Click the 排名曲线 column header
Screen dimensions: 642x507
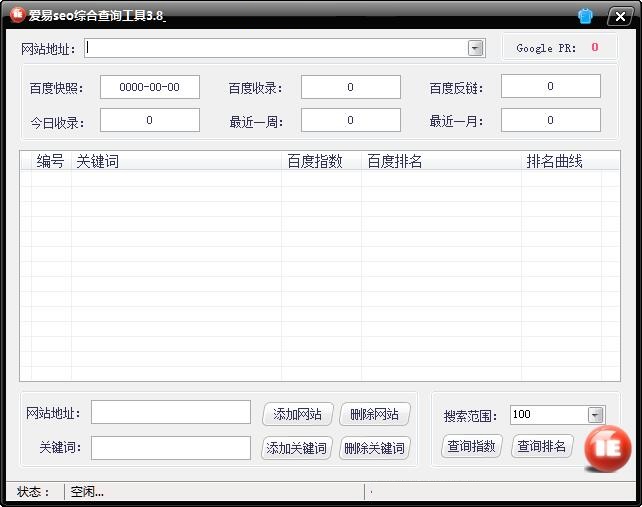(561, 161)
